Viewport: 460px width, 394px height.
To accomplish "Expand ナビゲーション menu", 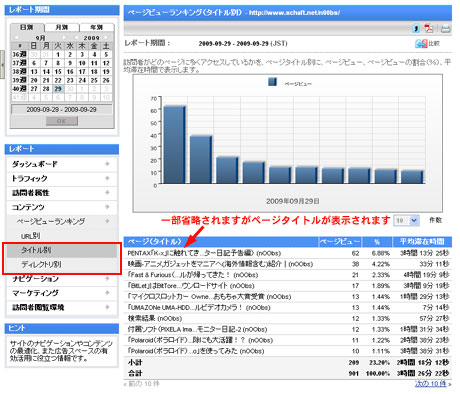I will click(x=62, y=278).
